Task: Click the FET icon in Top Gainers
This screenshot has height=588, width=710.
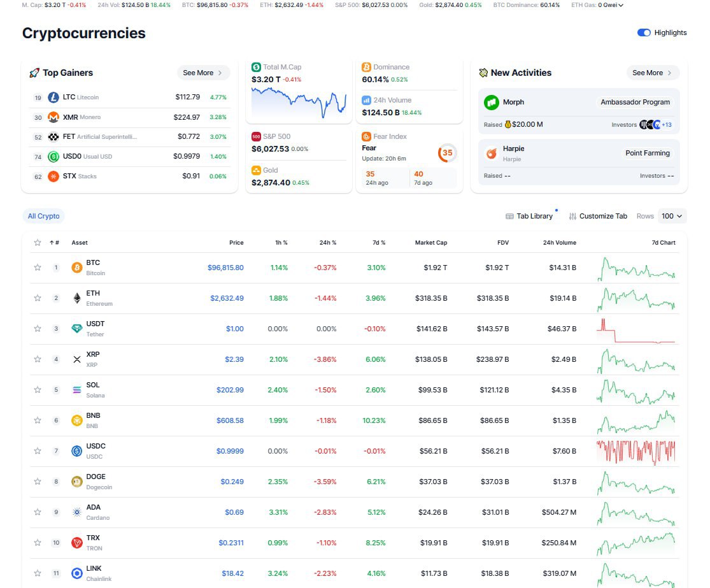Action: (x=53, y=137)
